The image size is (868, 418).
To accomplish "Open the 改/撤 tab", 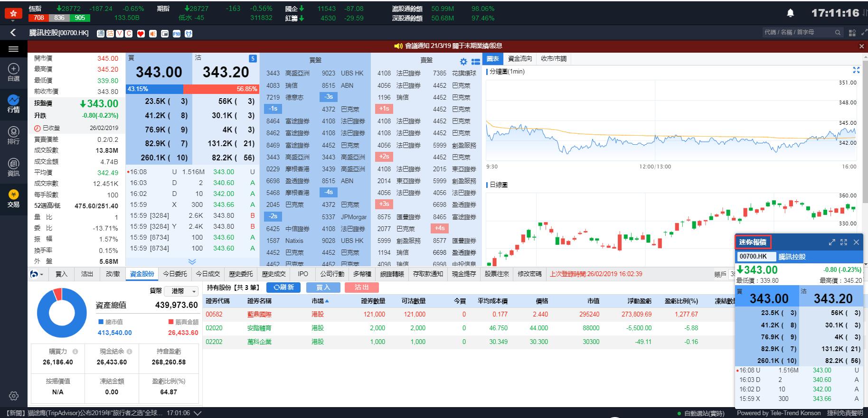I will point(113,274).
